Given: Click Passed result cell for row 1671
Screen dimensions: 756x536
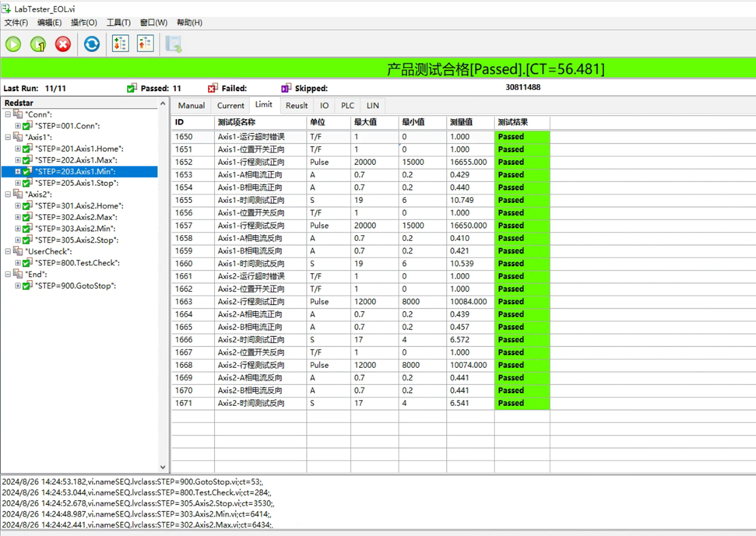Looking at the screenshot, I should tap(522, 403).
